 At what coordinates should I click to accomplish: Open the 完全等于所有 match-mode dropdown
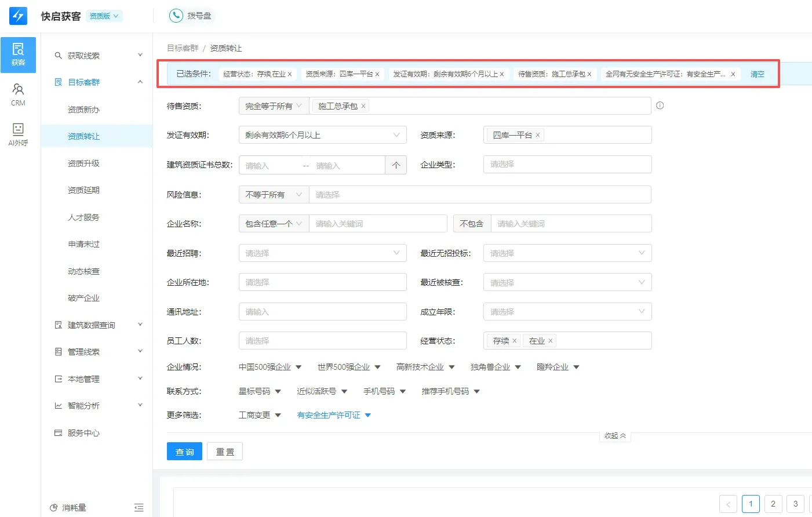[274, 106]
